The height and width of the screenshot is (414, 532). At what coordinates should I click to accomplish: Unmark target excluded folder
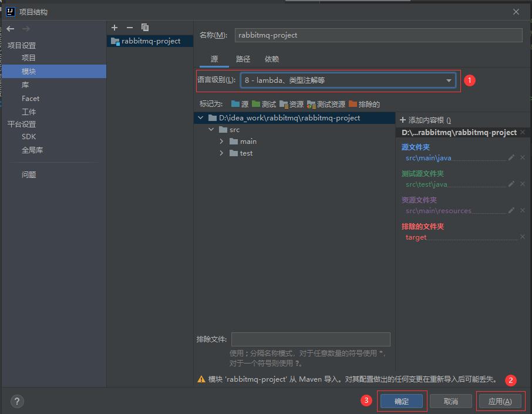pyautogui.click(x=523, y=237)
